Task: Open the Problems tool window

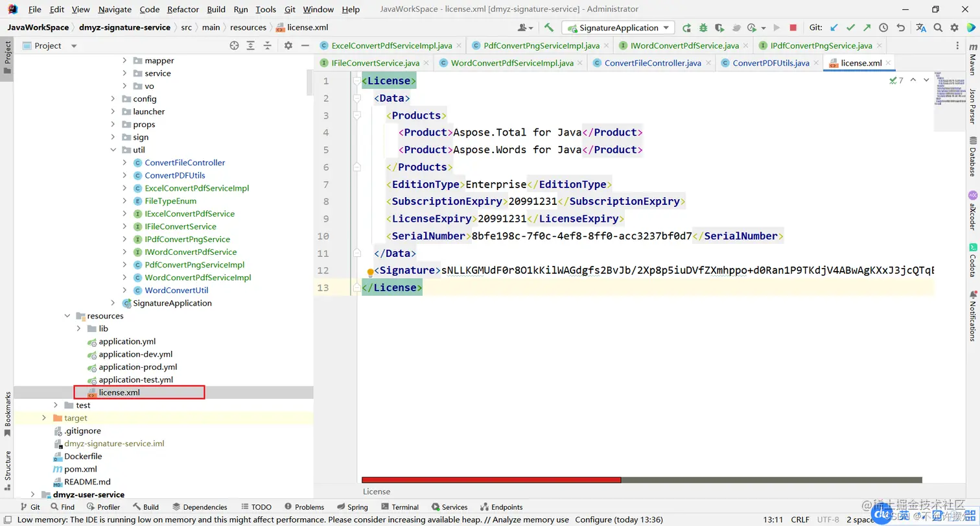Action: click(x=303, y=507)
